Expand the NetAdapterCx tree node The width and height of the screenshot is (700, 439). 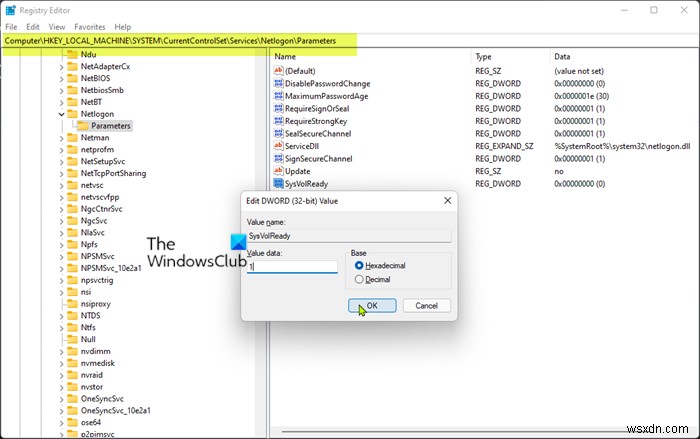coord(61,67)
